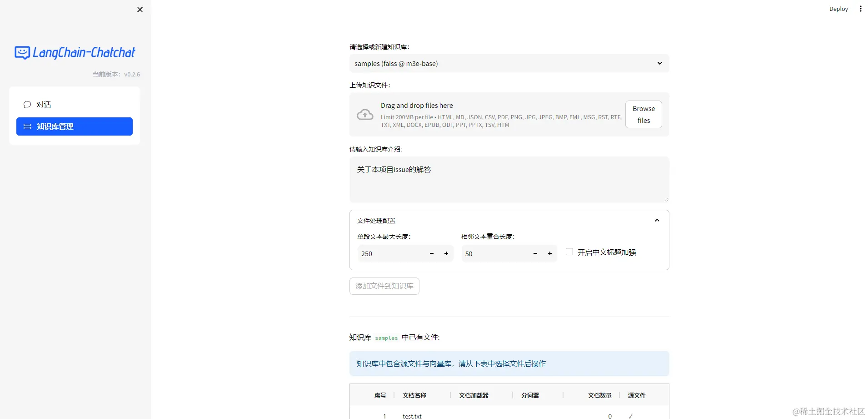Click the cloud upload icon in the drop zone

(364, 114)
